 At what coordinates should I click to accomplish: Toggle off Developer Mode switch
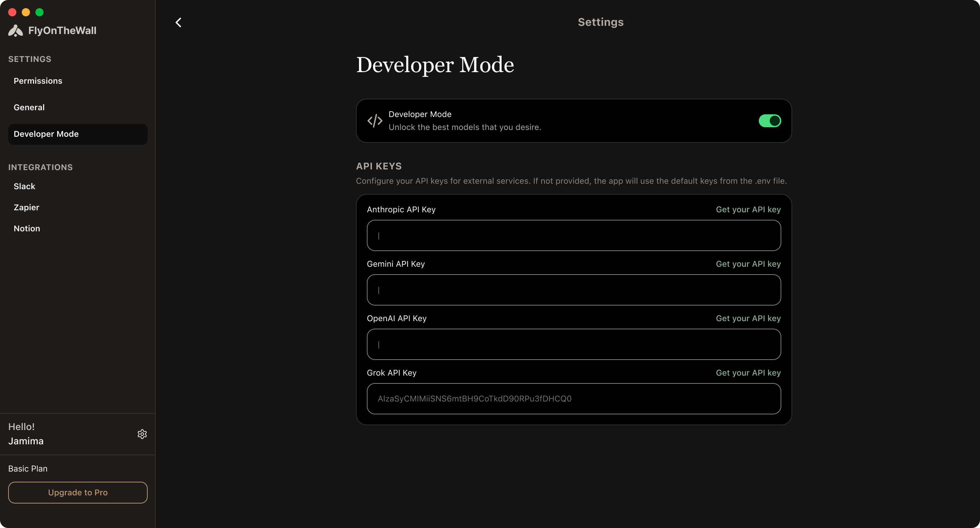(x=770, y=121)
